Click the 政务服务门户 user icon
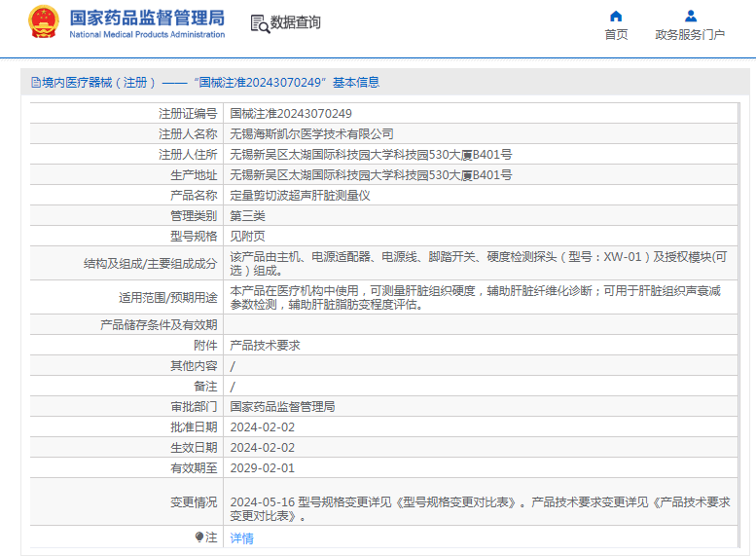 coord(691,17)
